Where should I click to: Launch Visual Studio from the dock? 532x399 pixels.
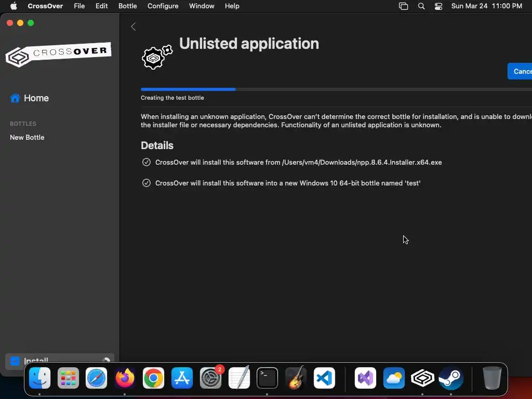365,378
